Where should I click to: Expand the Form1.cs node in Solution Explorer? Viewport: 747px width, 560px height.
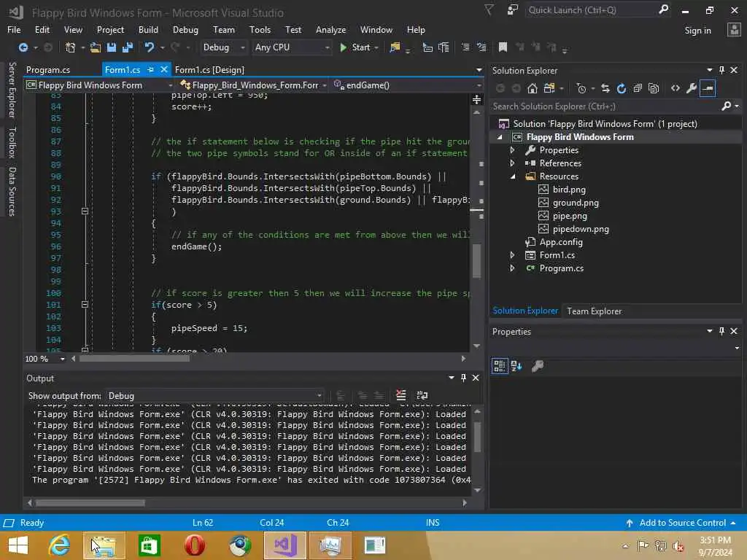[x=513, y=254]
